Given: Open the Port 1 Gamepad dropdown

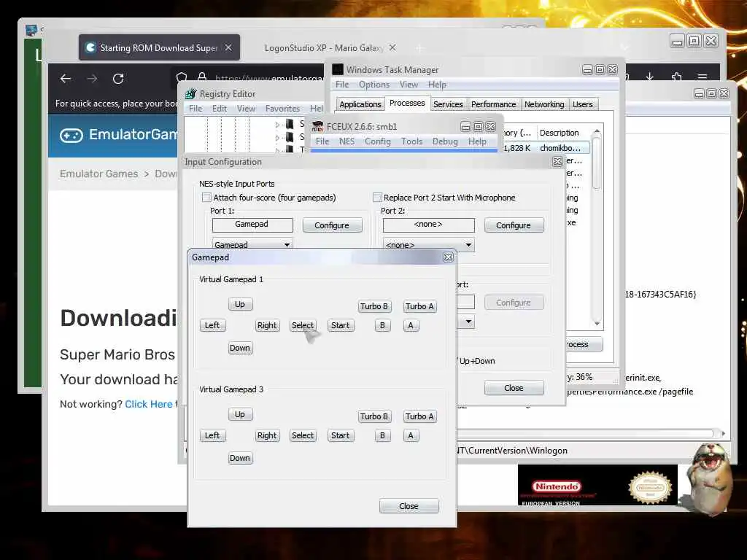Looking at the screenshot, I should click(x=287, y=245).
